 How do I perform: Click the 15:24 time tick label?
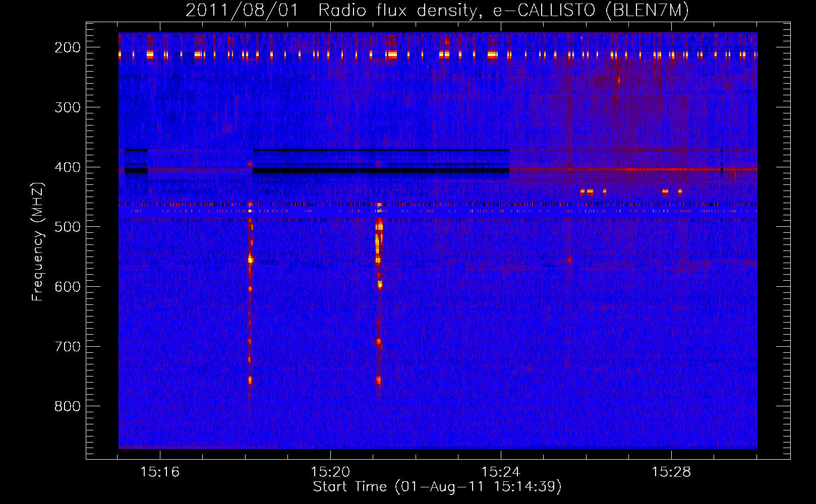pyautogui.click(x=501, y=472)
